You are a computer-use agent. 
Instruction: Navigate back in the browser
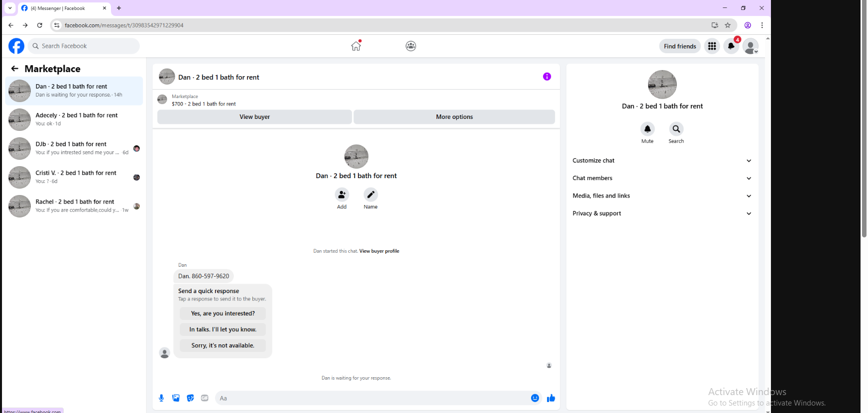[x=11, y=25]
